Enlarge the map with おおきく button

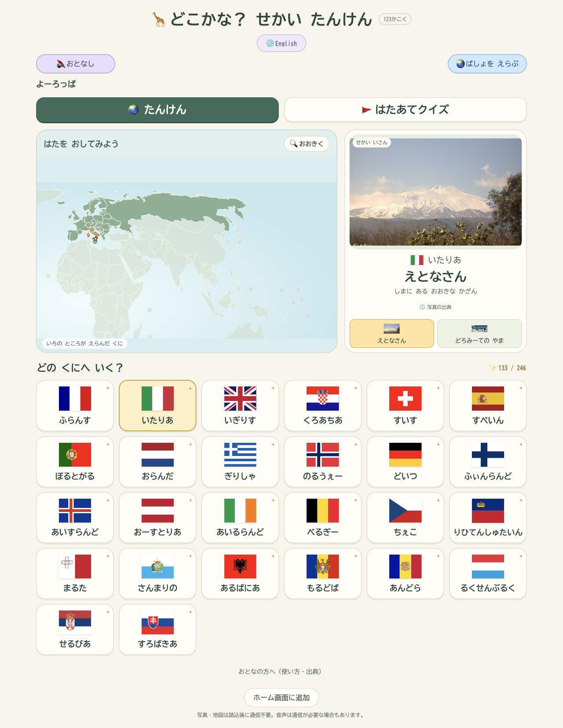point(307,144)
